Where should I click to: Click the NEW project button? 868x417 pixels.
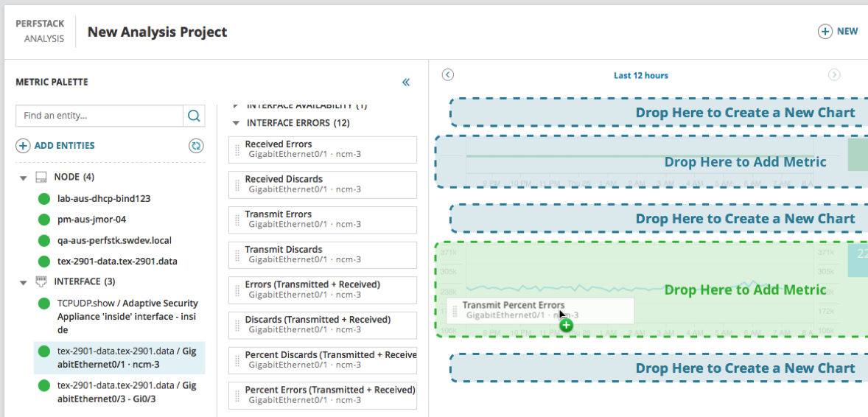pyautogui.click(x=838, y=32)
